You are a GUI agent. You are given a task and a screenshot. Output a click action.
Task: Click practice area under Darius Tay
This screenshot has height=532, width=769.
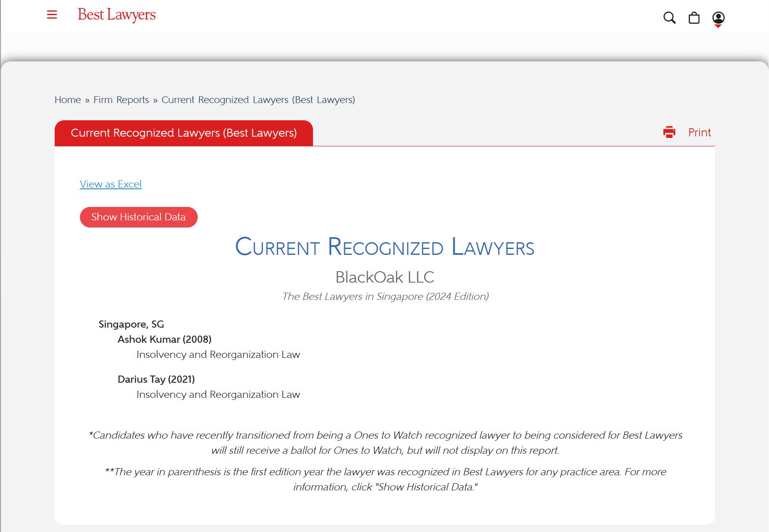[218, 394]
